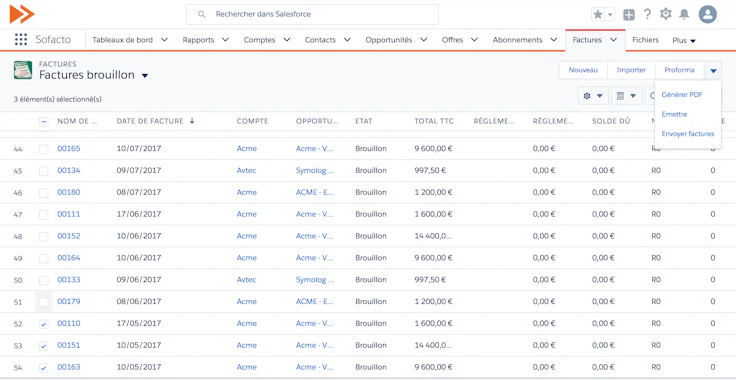
Task: Focus the Rechercher dans Salesforce search field
Action: coord(312,14)
